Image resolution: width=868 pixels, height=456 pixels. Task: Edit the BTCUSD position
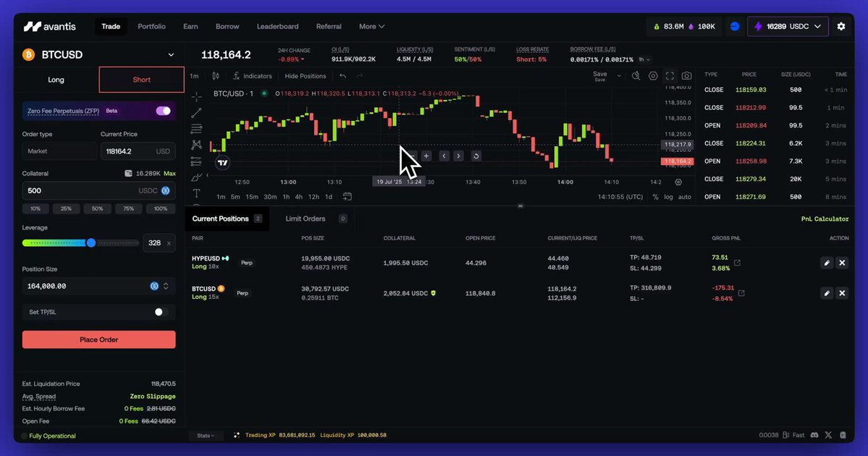tap(827, 292)
